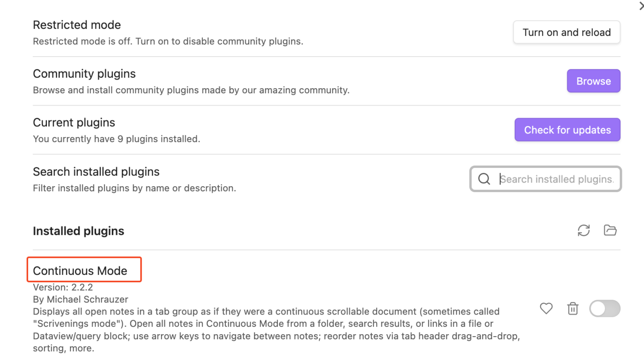Click the Search installed plugins label
This screenshot has height=360, width=644.
96,171
